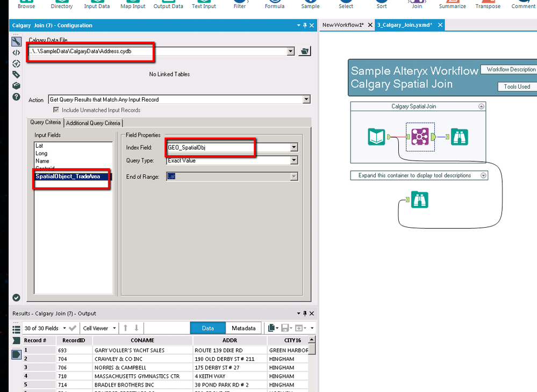Select the Map Input tool
Viewport: 537px width, 392px height.
click(x=133, y=5)
